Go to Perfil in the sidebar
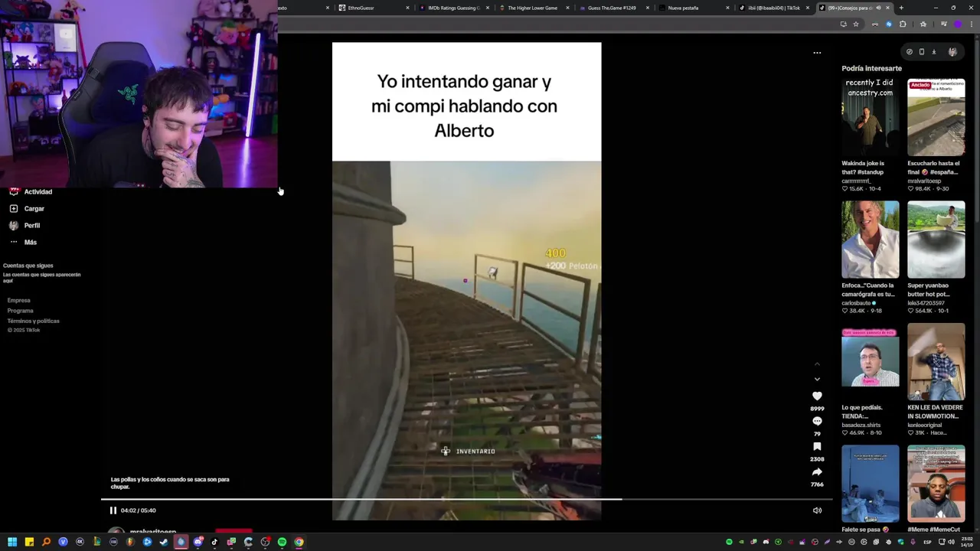 [31, 225]
